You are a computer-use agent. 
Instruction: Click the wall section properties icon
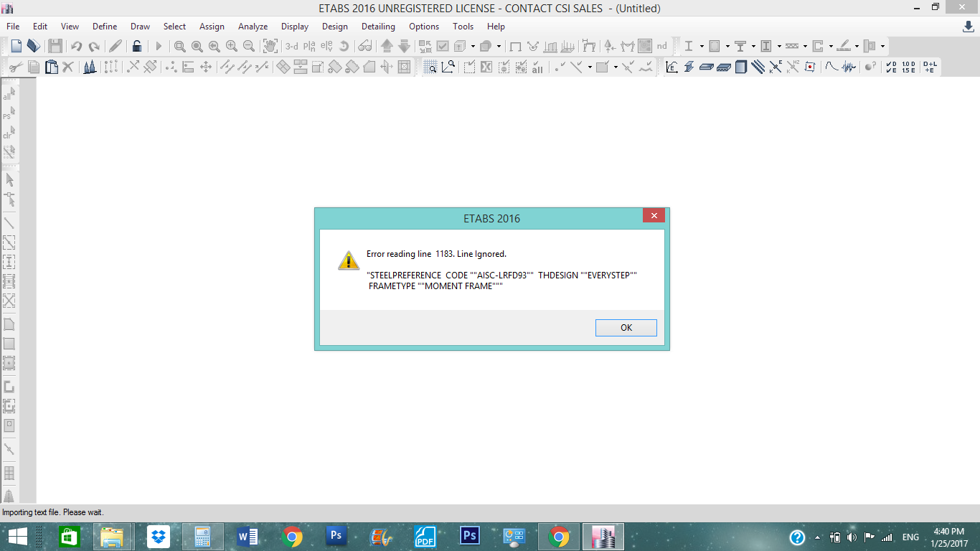740,67
